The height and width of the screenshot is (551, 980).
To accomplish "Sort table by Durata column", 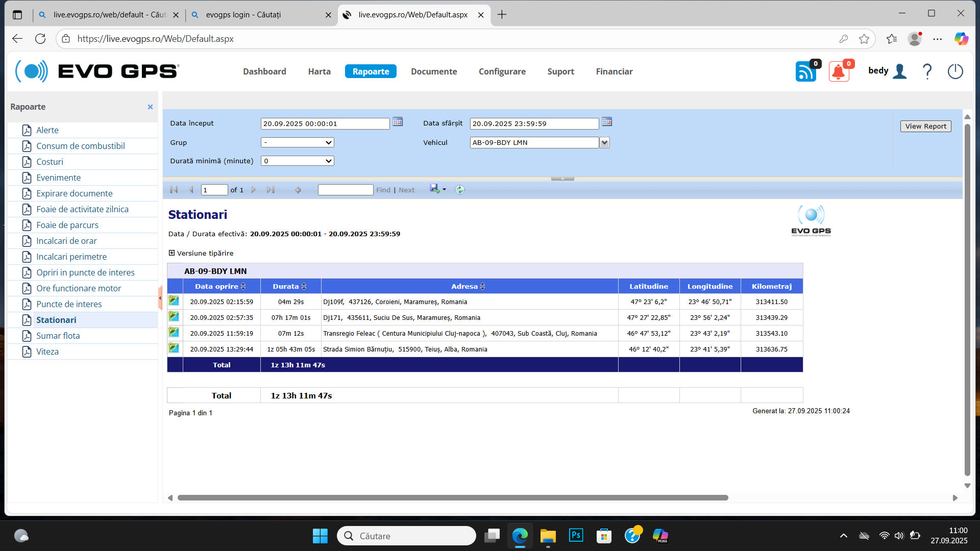I will click(304, 287).
